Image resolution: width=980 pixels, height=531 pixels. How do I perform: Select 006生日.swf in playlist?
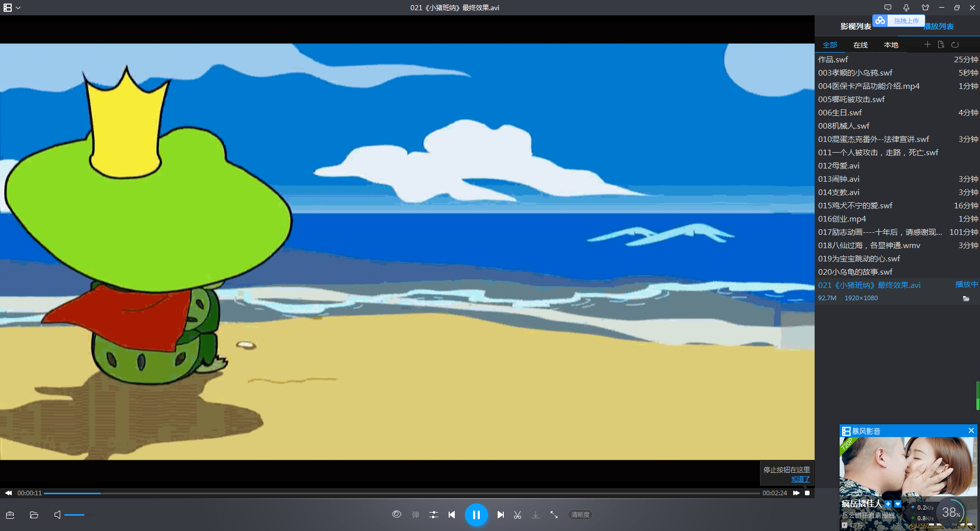[897, 113]
